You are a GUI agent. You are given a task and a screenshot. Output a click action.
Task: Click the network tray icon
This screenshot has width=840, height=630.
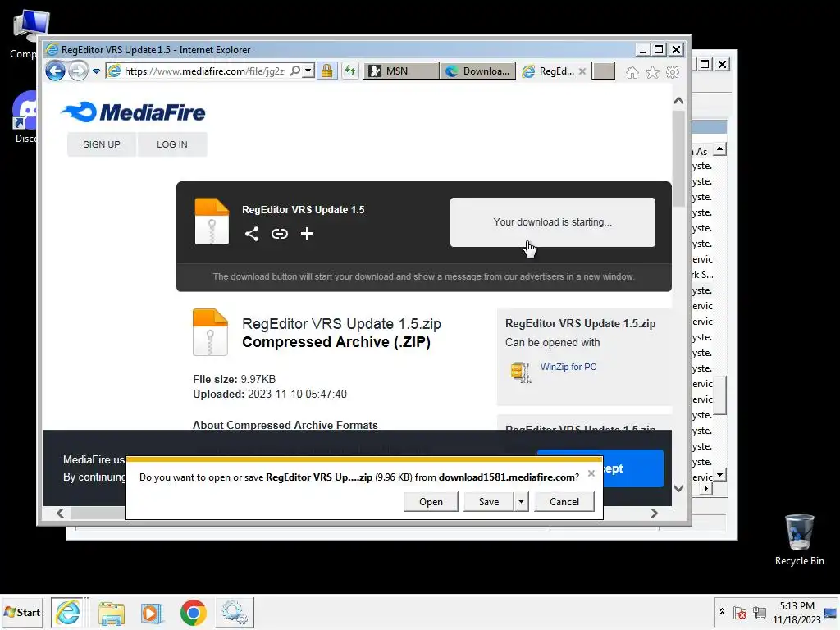[x=759, y=612]
